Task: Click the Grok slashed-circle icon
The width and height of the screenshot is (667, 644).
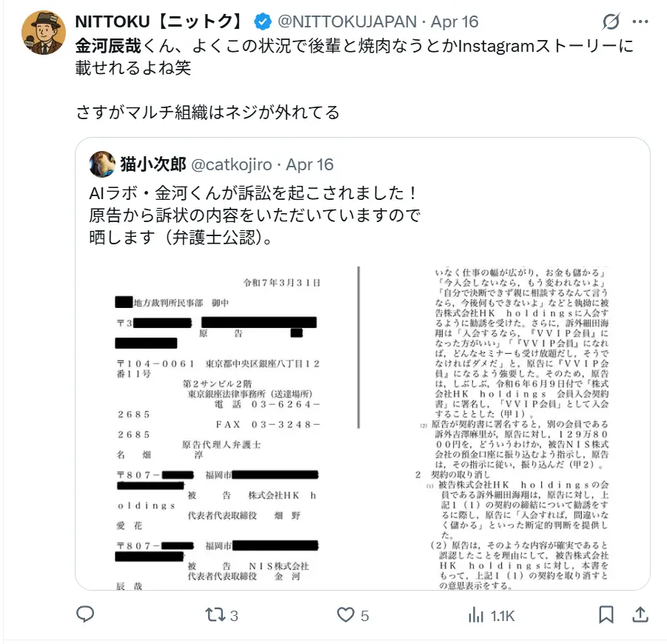Action: (611, 21)
